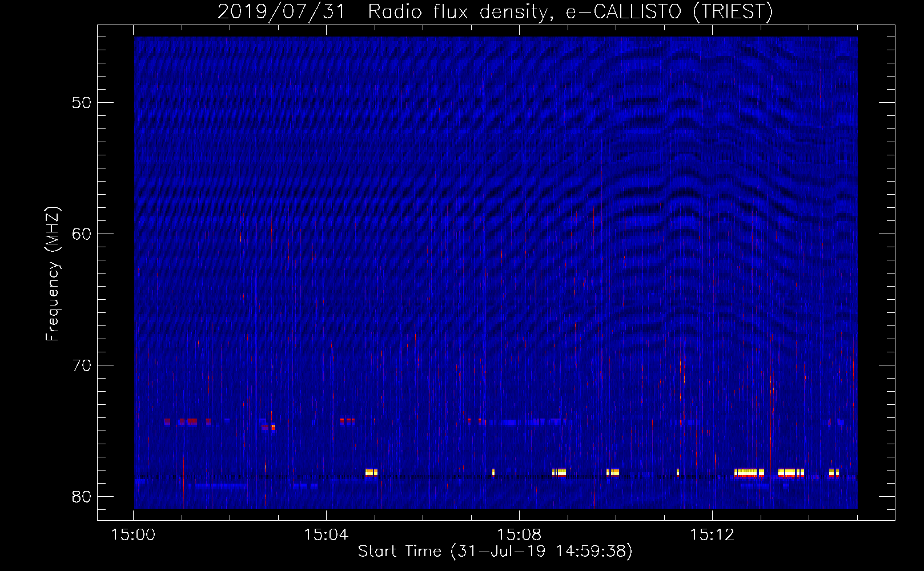Click the 'Start Time (31-Jul-19 14:59:38)' label
The image size is (924, 571).
tap(495, 552)
